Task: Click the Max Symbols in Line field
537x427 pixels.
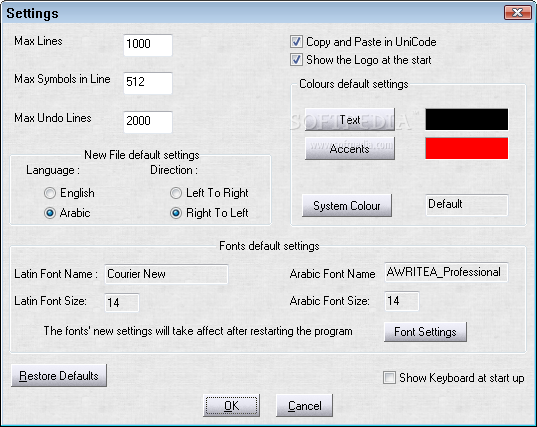Action: (148, 83)
